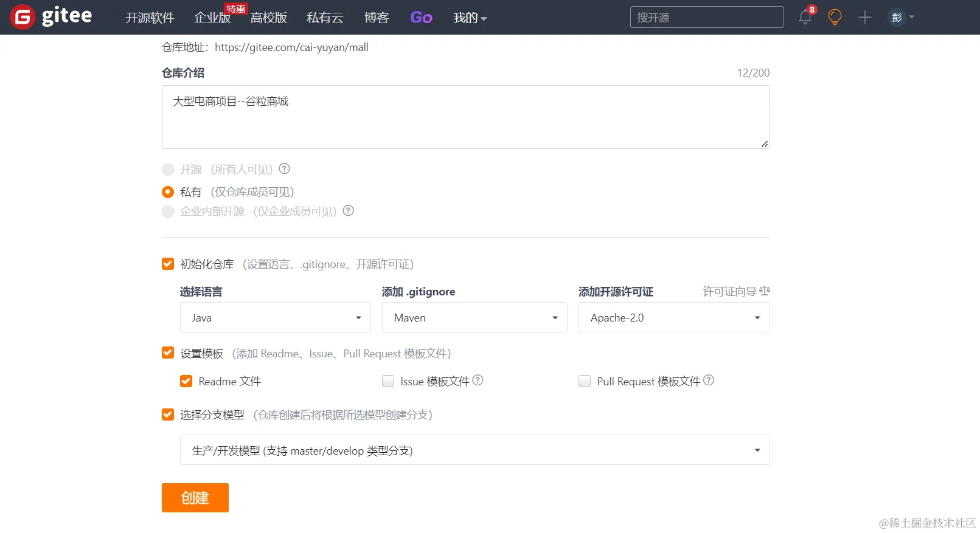Click help icon beside Issue 模板文件

[x=478, y=380]
